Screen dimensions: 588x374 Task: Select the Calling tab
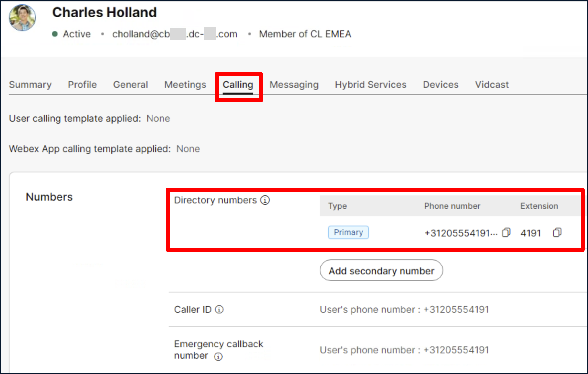[238, 85]
